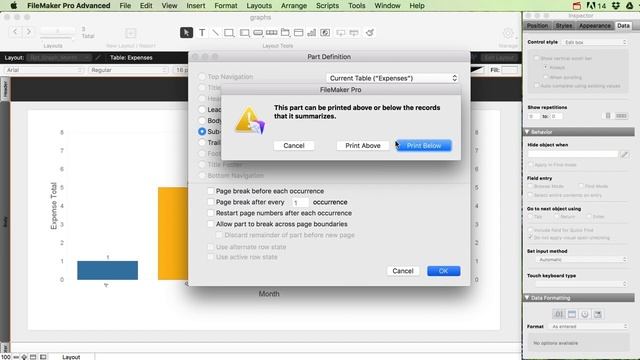Enable Page break after every occurrence

(x=211, y=202)
